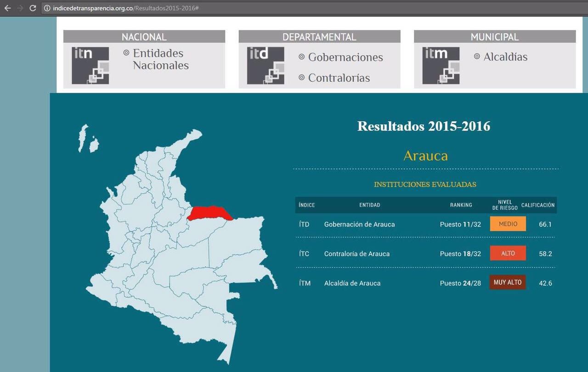The width and height of the screenshot is (588, 372).
Task: Click the NIVEL DE RIESGO column header
Action: [505, 205]
